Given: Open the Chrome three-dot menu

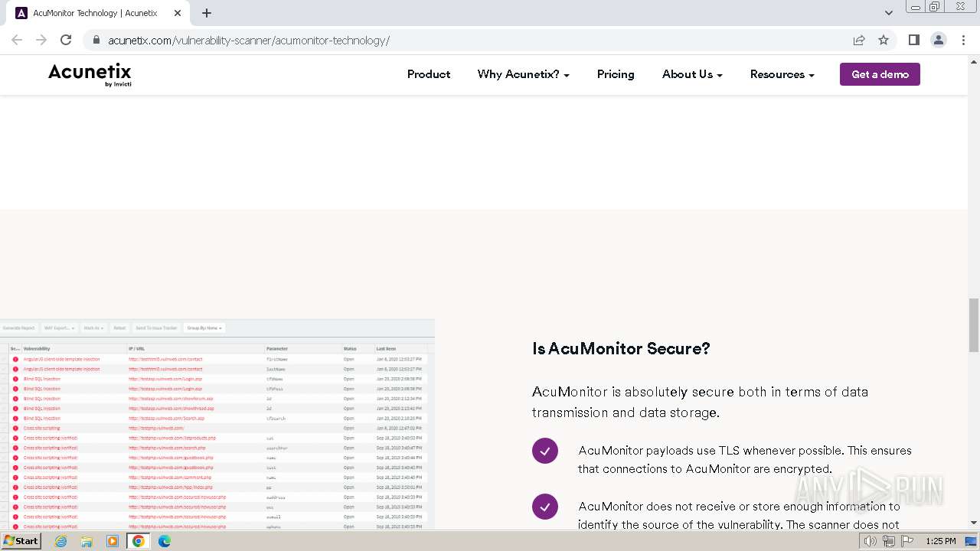Looking at the screenshot, I should [x=963, y=40].
